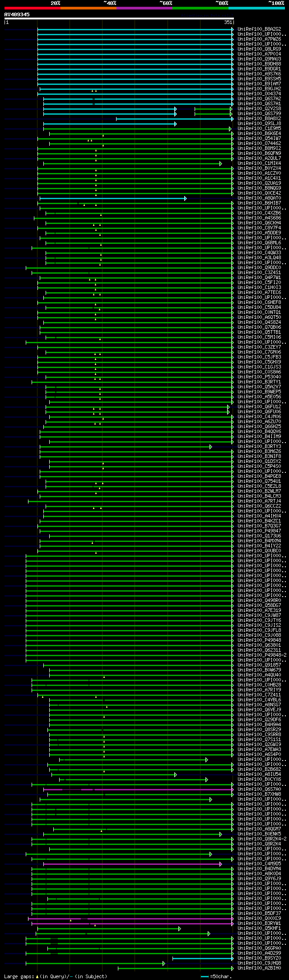Open hit UniRef100_P53040
289x980 pixels.
[x=259, y=377]
